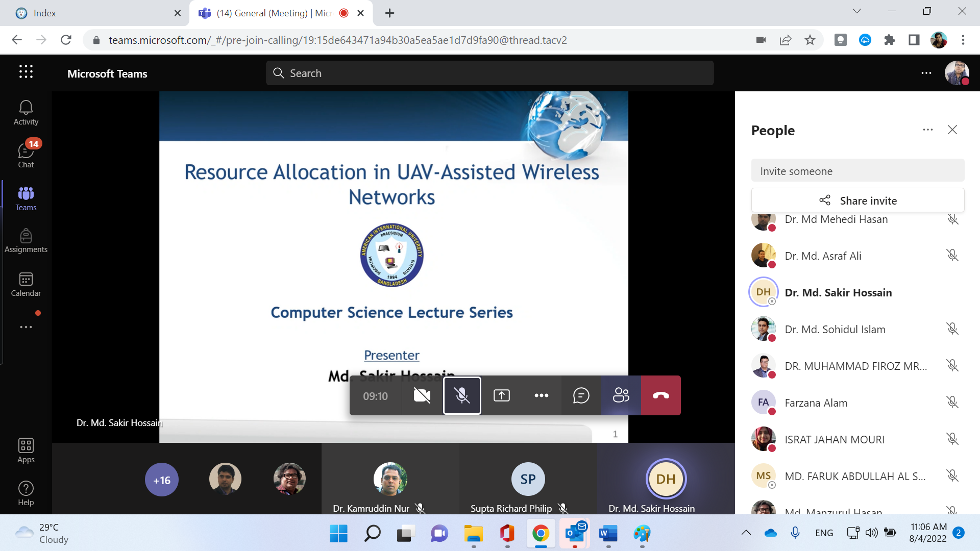
Task: Open Settings and more ellipsis in header
Action: coord(926,73)
